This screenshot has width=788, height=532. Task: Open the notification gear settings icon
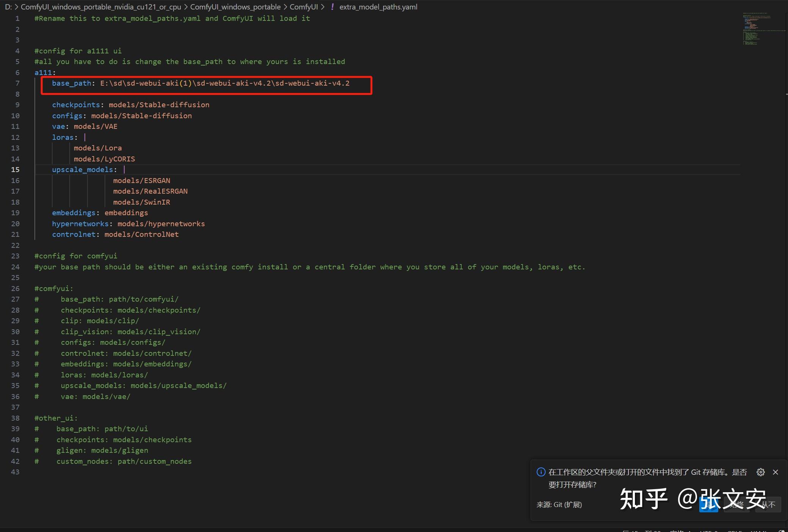click(760, 472)
